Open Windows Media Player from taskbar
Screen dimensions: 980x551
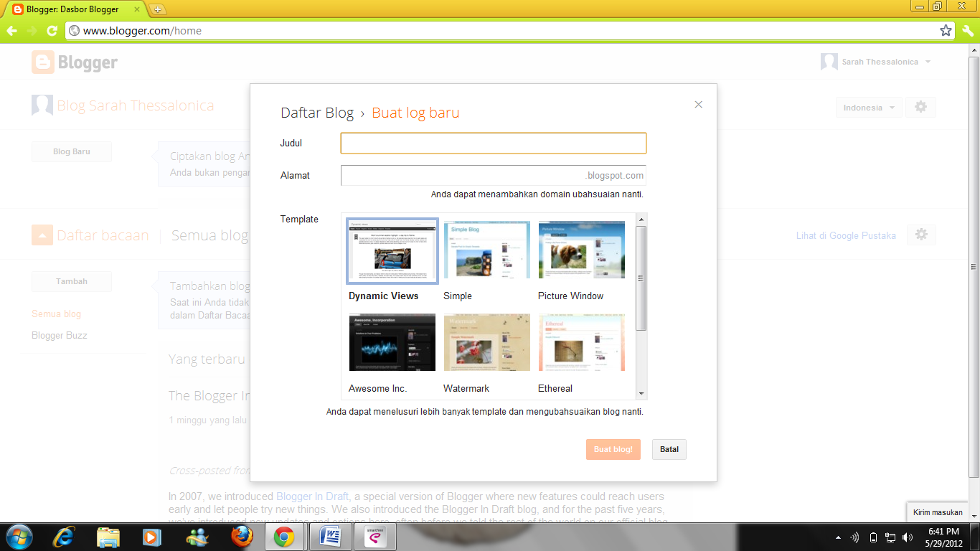[x=151, y=537]
